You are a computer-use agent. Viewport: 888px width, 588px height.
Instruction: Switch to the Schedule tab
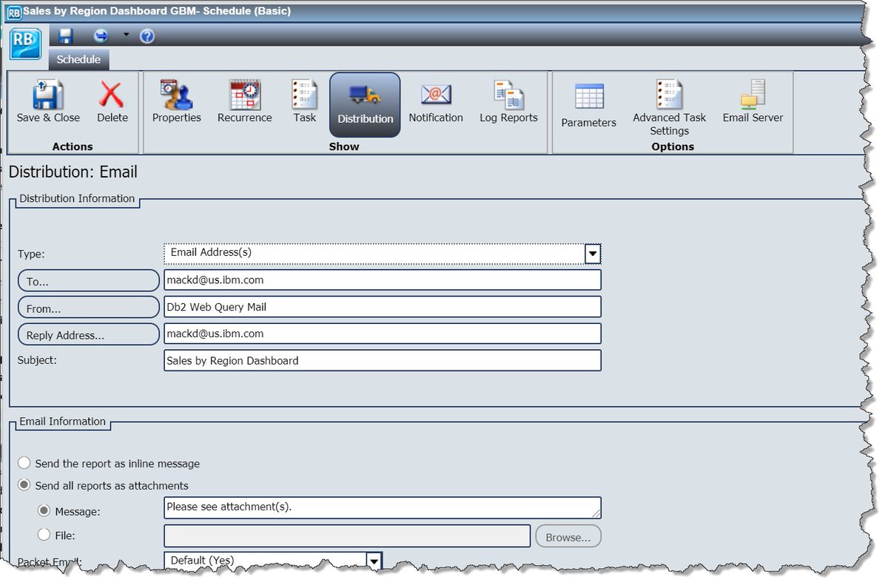coord(78,59)
